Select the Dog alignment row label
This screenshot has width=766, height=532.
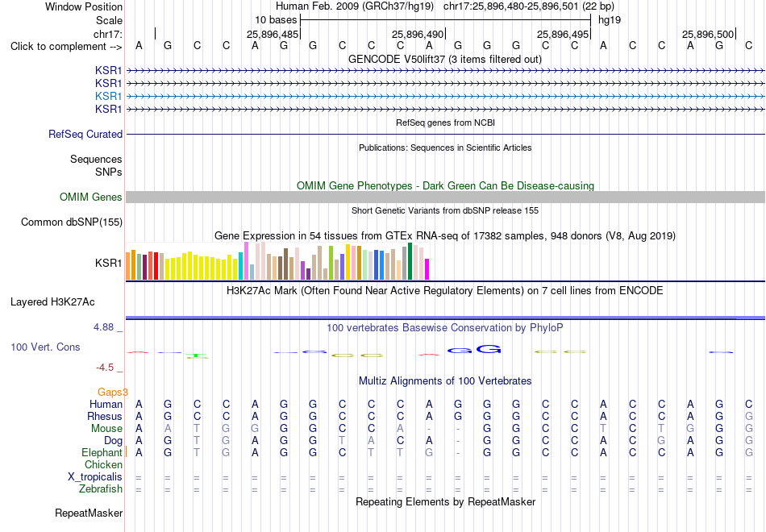coord(113,441)
